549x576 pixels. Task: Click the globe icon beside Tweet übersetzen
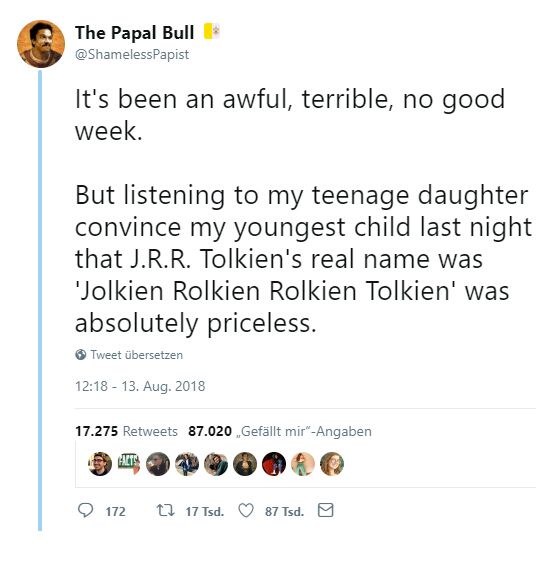[x=80, y=354]
